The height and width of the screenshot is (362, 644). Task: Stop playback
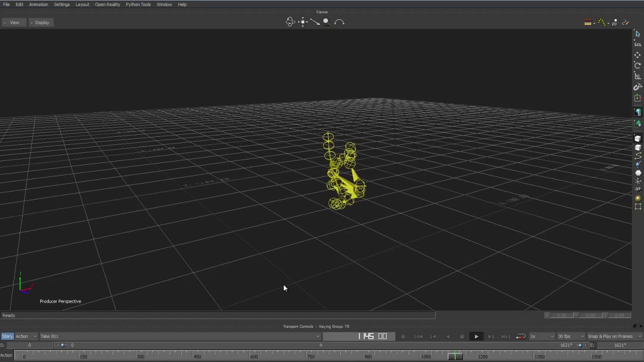[x=462, y=336]
